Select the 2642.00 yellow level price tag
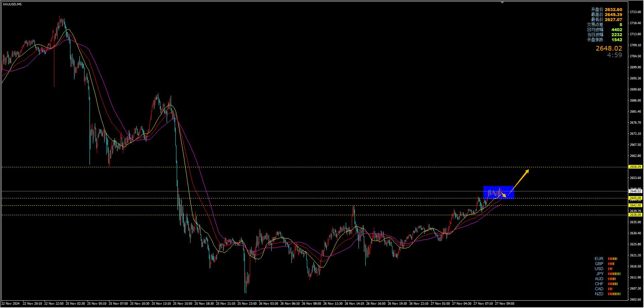 pyautogui.click(x=636, y=205)
